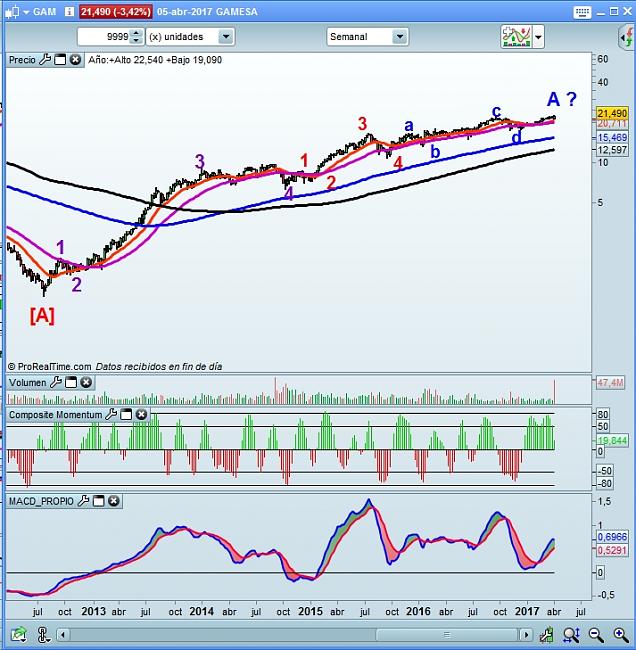This screenshot has width=636, height=650.
Task: Open Composite Momentum wrench settings
Action: (111, 414)
